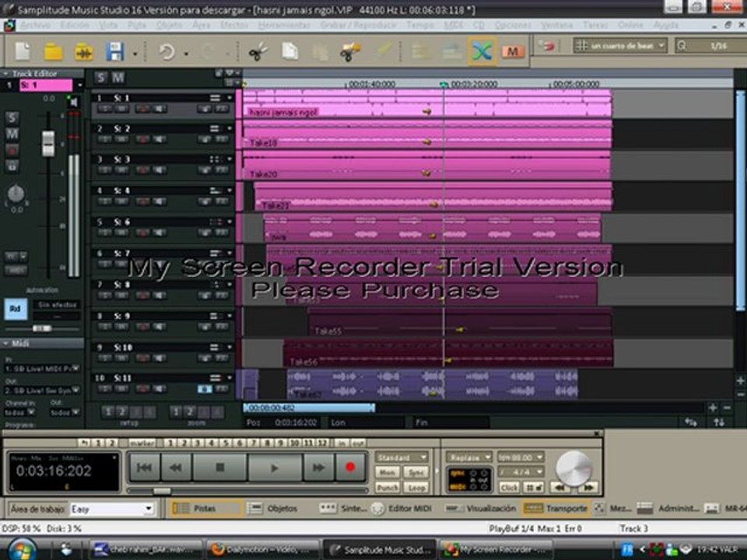The image size is (747, 560).
Task: Undo the last action with the curved arrow
Action: click(167, 52)
